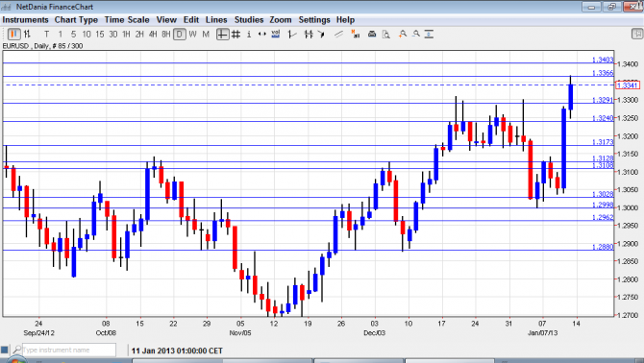Click the 11 Jan 2013 01:00:00 CET timestamp

[x=177, y=351]
